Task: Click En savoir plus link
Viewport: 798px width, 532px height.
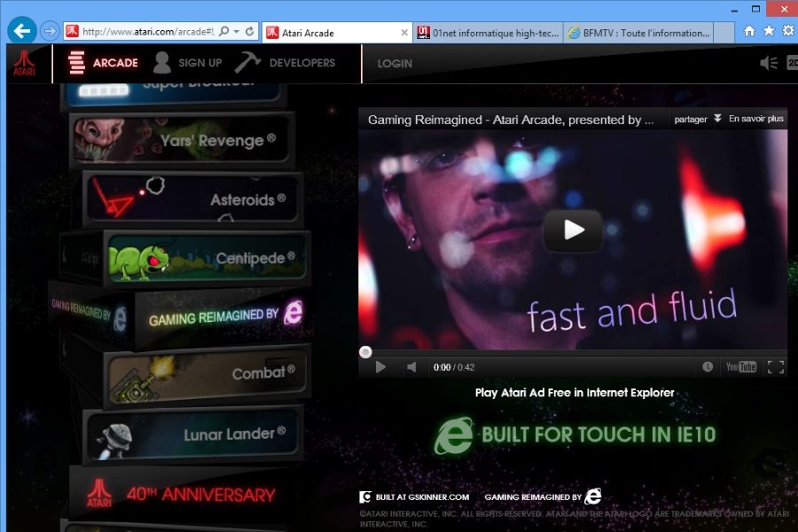Action: (x=755, y=119)
